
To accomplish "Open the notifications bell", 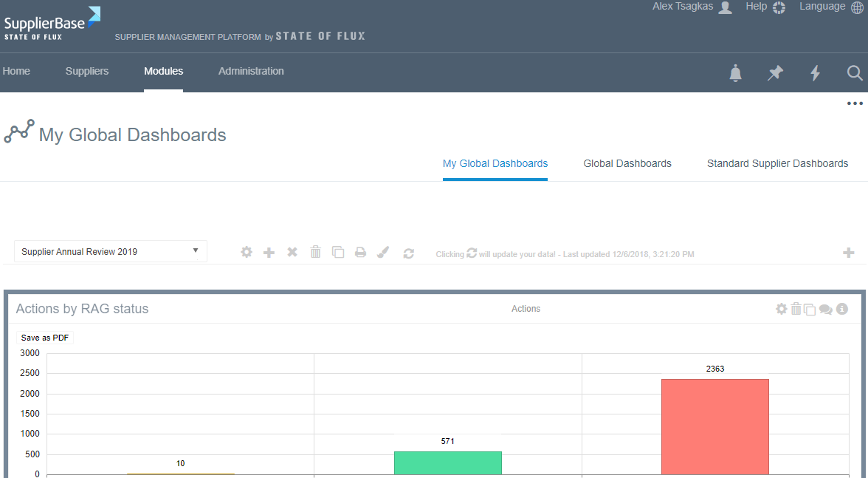I will coord(735,73).
